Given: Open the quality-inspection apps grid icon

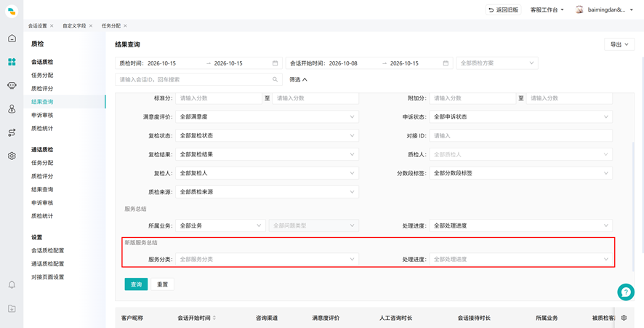Looking at the screenshot, I should point(12,62).
